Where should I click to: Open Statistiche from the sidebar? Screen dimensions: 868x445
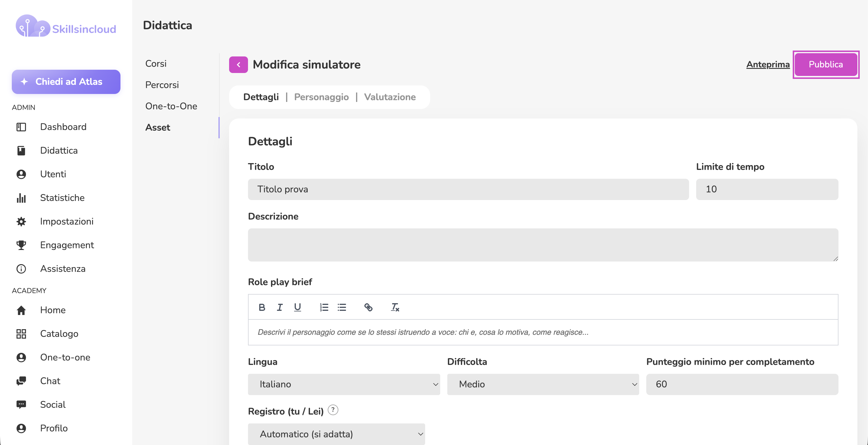point(62,198)
